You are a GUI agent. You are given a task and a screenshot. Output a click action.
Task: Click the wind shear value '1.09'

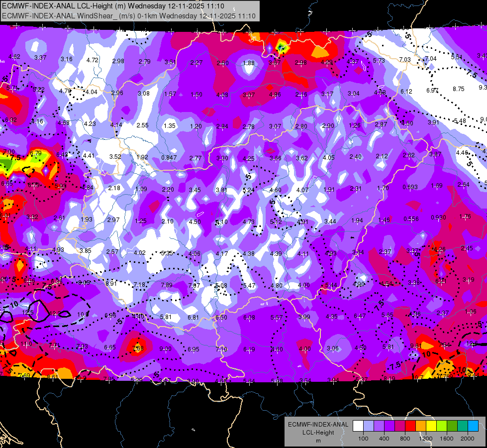tap(141, 189)
